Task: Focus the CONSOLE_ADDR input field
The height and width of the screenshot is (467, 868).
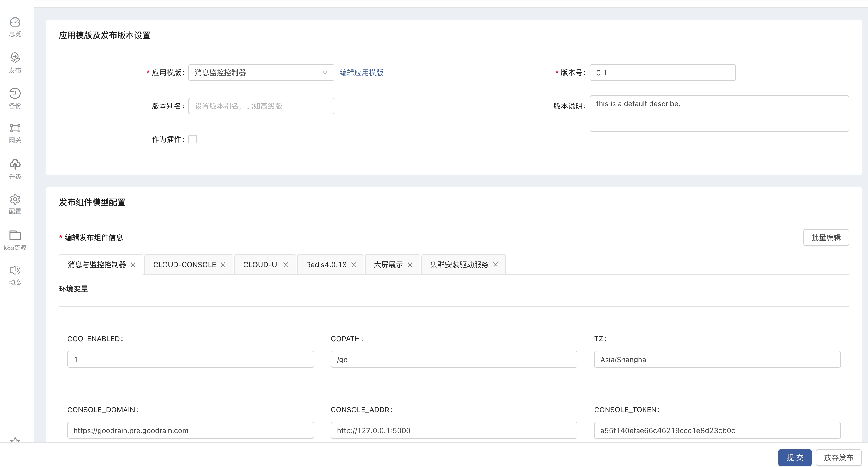Action: pyautogui.click(x=454, y=430)
